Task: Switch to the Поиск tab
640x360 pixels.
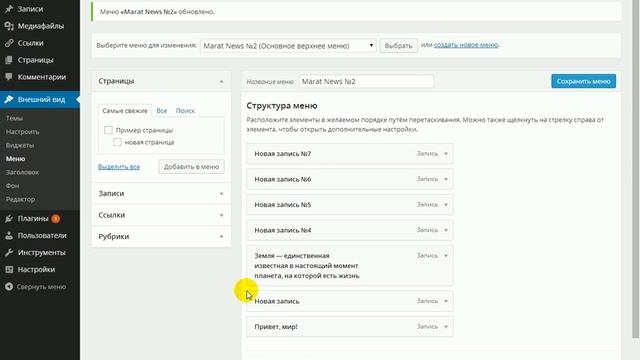Action: coord(185,111)
